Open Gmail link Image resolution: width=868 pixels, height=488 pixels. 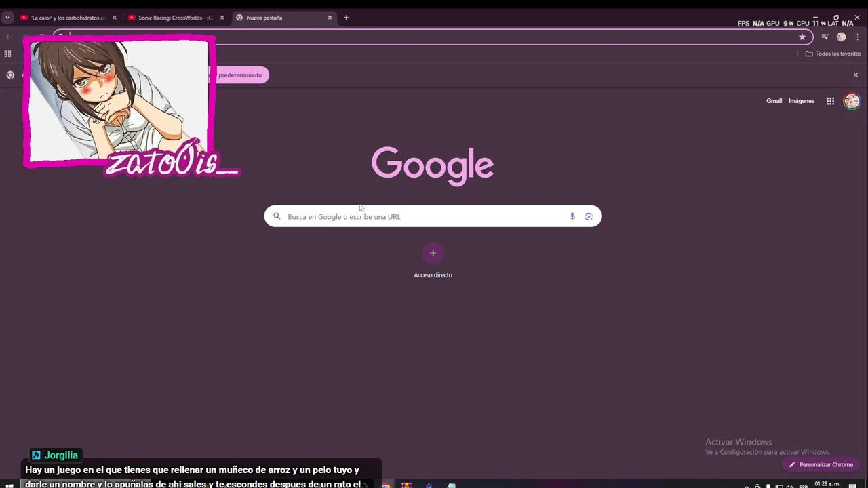[x=774, y=101]
